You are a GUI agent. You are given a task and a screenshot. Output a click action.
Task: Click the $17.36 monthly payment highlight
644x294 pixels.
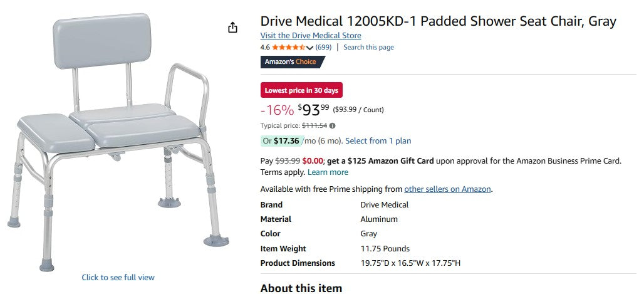(x=286, y=141)
